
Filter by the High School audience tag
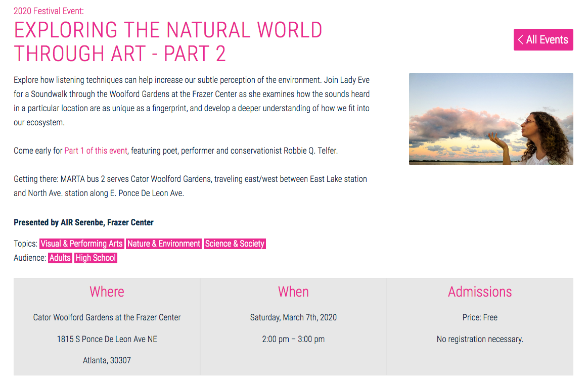(x=96, y=258)
